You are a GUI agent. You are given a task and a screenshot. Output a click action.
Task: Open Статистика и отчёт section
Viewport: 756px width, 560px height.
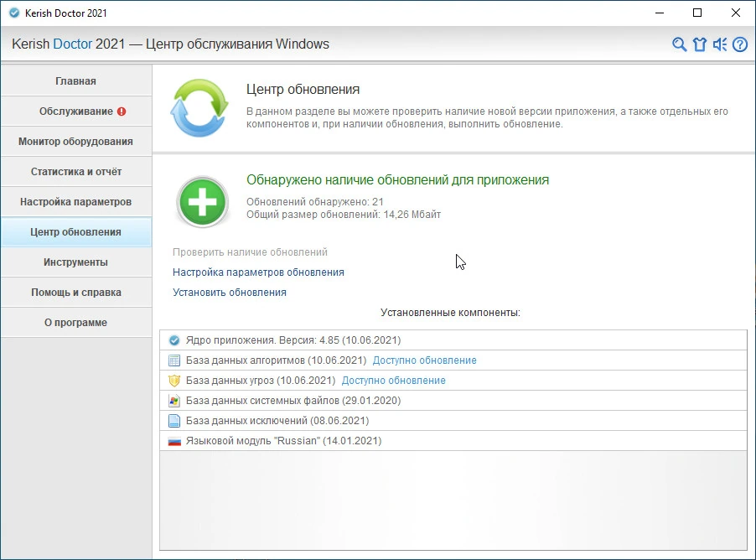click(x=76, y=172)
